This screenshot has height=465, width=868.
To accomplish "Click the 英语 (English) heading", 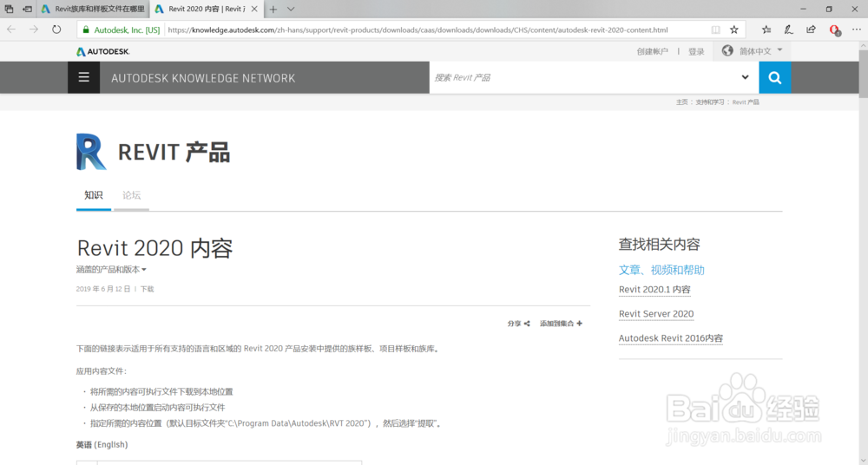I will pyautogui.click(x=102, y=444).
